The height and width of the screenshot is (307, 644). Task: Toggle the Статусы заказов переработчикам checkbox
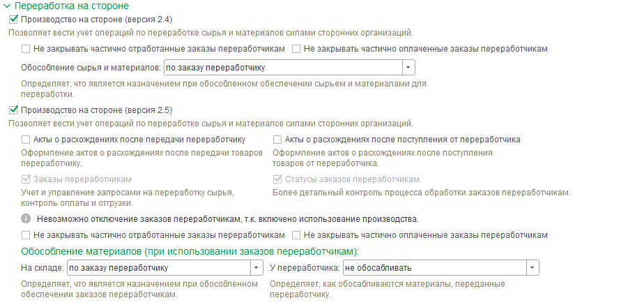277,179
